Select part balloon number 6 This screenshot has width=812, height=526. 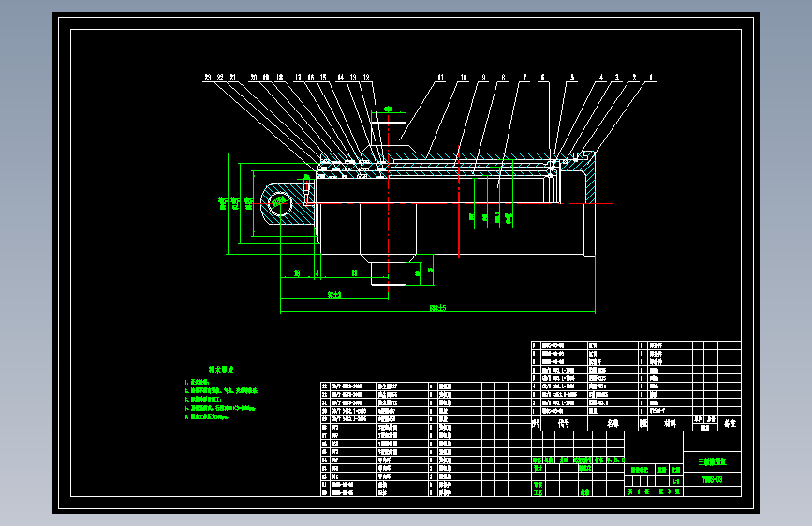click(542, 77)
